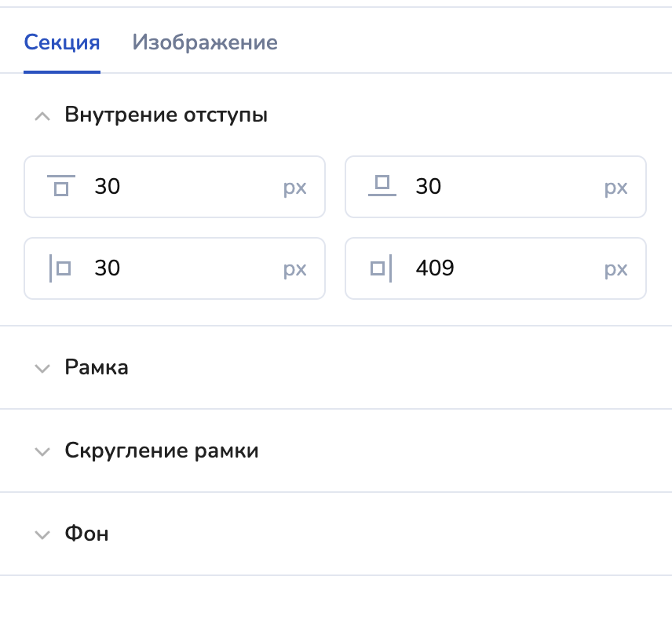
Task: Switch to the Секция tab
Action: coord(62,42)
